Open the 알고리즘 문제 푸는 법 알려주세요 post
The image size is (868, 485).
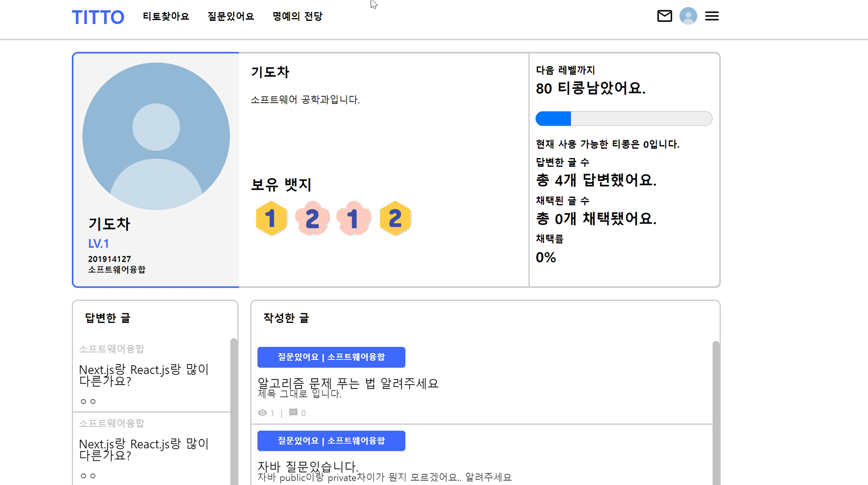pos(348,383)
